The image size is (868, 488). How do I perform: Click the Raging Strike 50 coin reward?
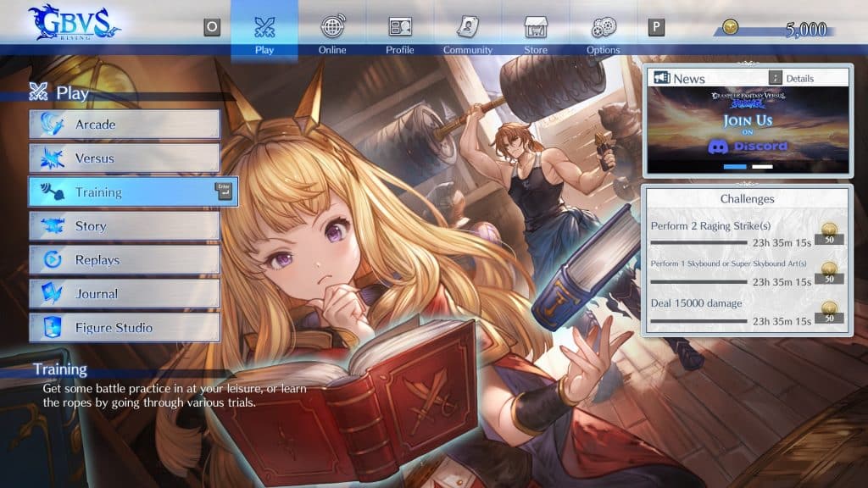coord(829,234)
